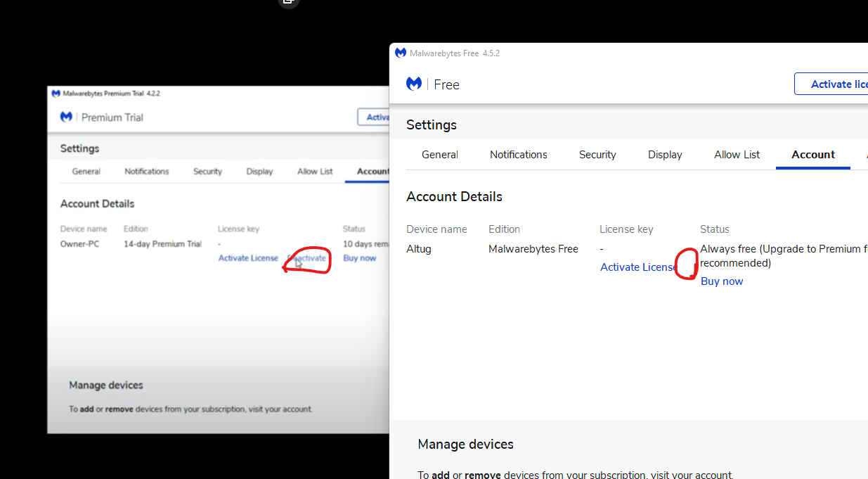Click 10 days remaining status in Premium Trial window

point(366,244)
